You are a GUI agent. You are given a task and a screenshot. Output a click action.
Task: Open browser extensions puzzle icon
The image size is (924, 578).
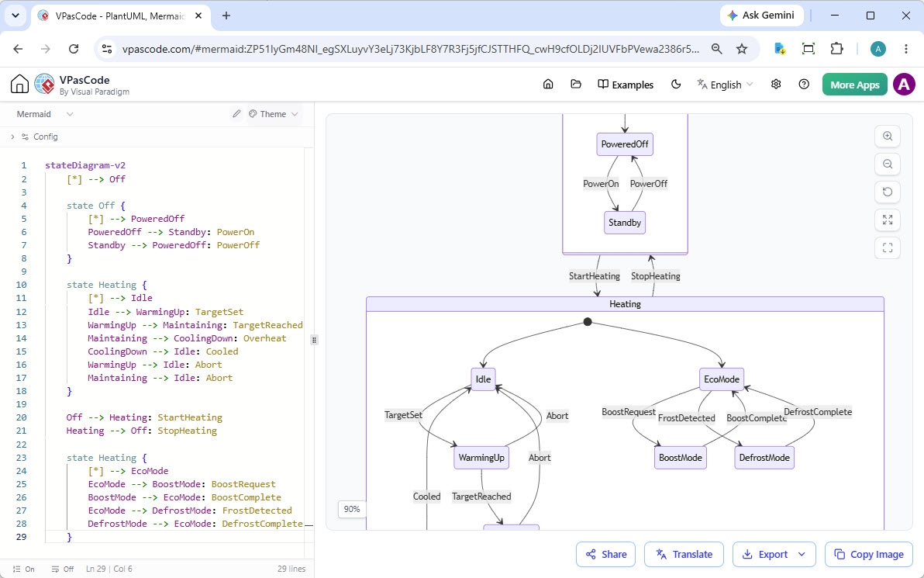[x=836, y=49]
